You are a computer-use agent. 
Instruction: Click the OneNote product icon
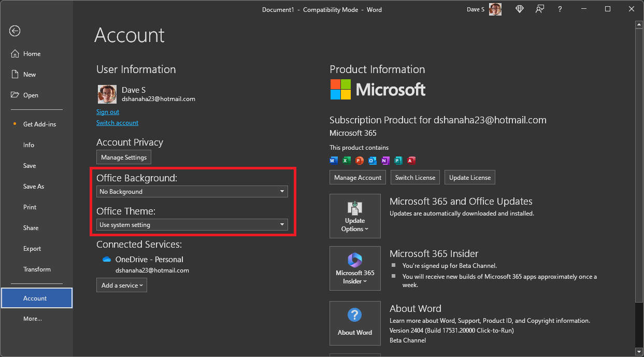click(385, 161)
